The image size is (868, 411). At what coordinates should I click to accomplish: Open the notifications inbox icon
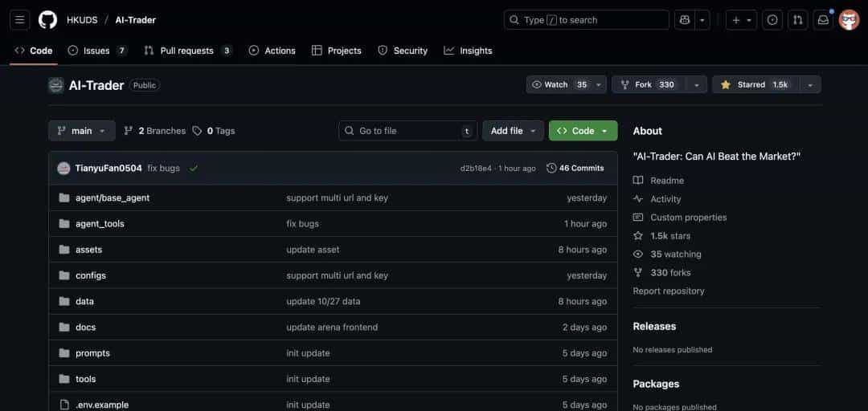pyautogui.click(x=823, y=20)
